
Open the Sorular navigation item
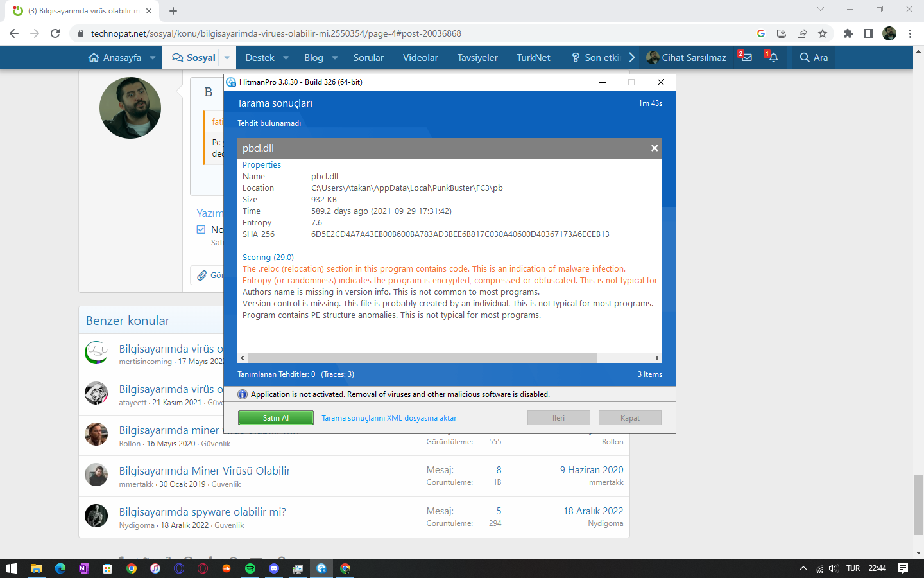pos(368,57)
